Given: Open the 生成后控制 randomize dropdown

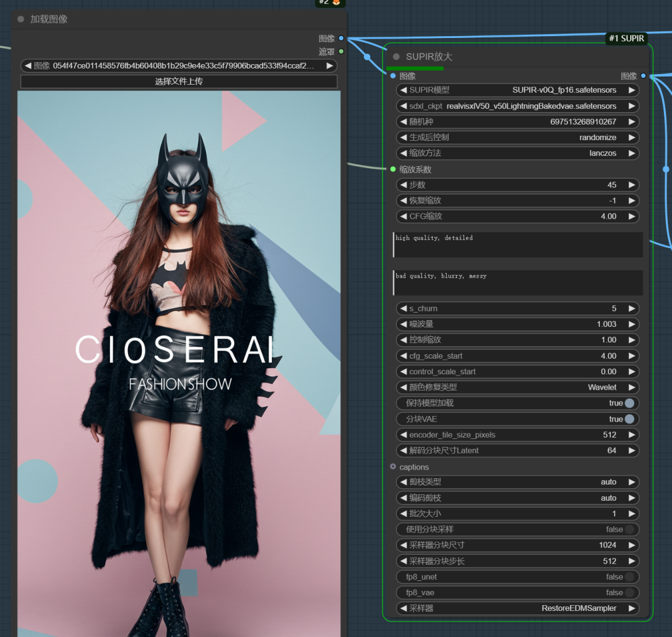Looking at the screenshot, I should (x=518, y=137).
